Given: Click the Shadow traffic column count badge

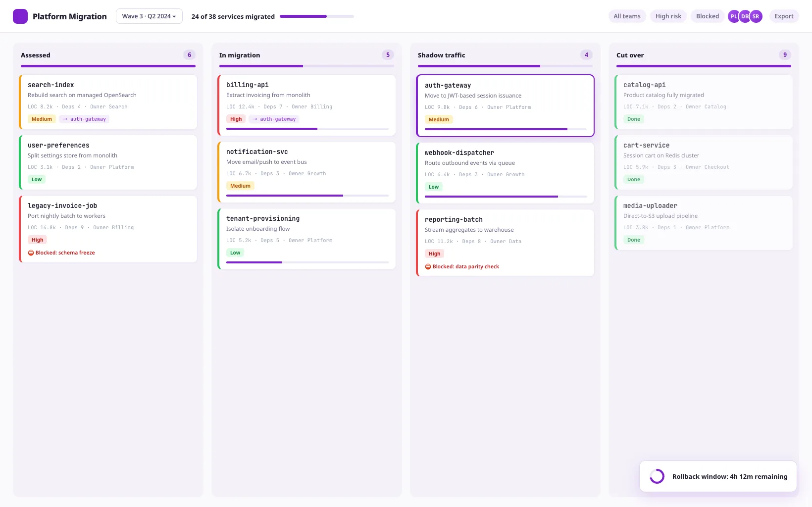Looking at the screenshot, I should click(586, 55).
